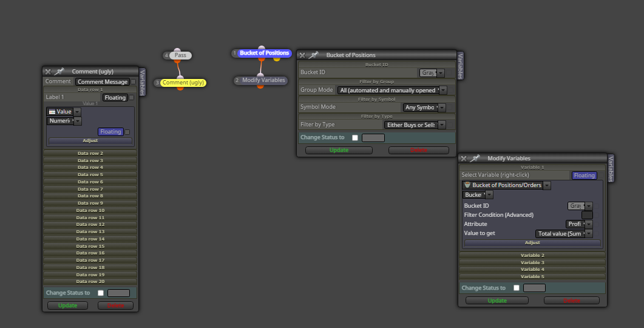Click the Floating field next to Label 1
Image resolution: width=644 pixels, height=328 pixels.
click(x=115, y=98)
